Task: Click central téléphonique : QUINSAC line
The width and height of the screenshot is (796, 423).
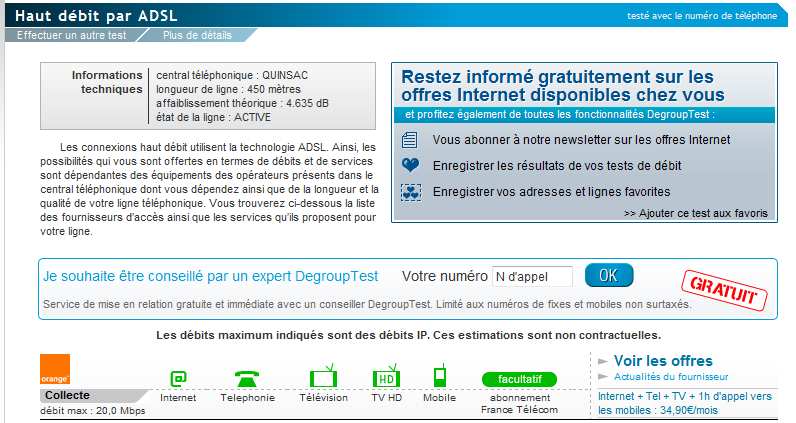Action: 232,75
